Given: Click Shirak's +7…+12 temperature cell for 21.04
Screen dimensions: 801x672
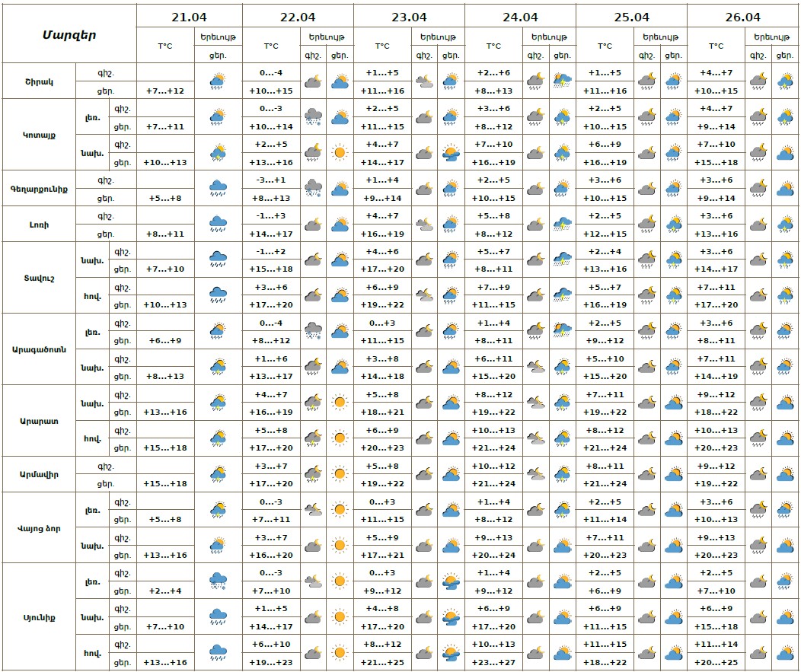Looking at the screenshot, I should tap(164, 91).
